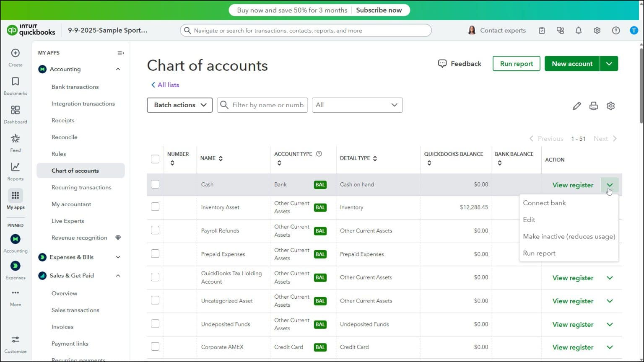This screenshot has width=644, height=362.
Task: Open the All account filter dropdown
Action: coord(357,105)
